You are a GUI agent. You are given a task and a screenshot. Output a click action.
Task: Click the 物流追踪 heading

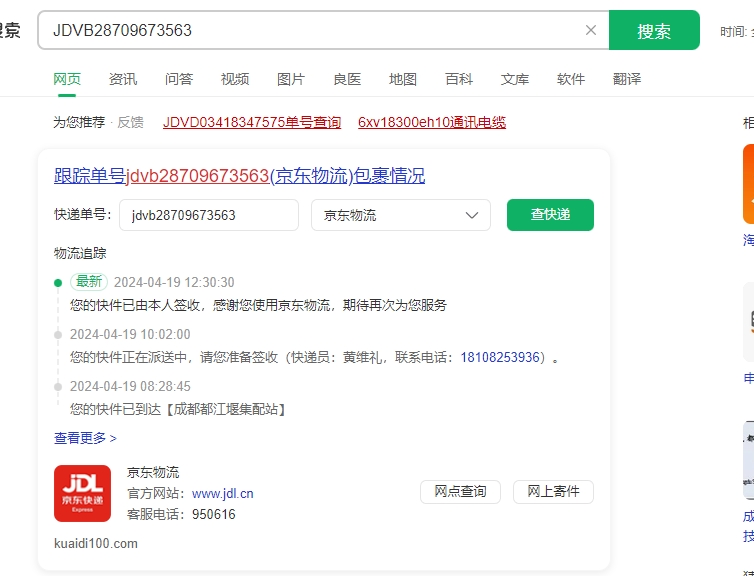click(x=80, y=253)
